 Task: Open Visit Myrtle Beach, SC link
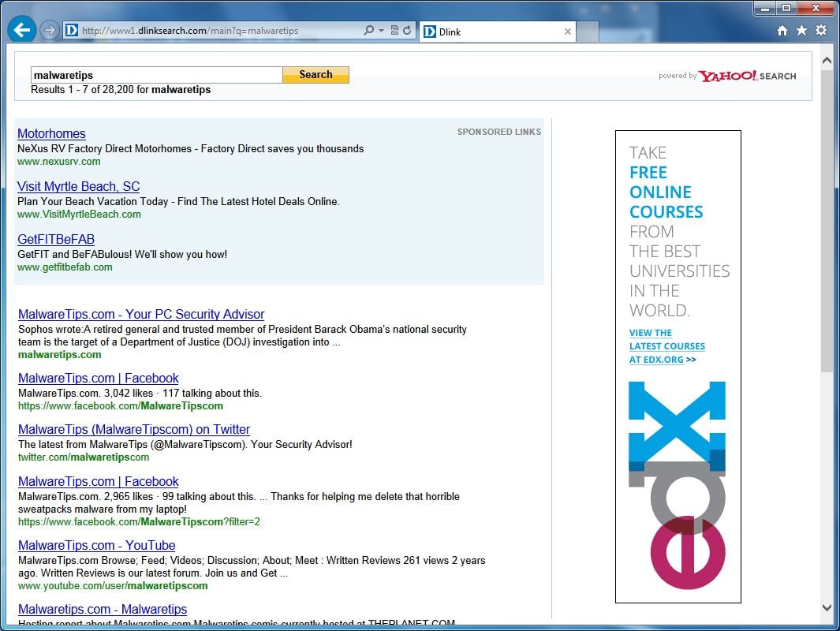(78, 186)
